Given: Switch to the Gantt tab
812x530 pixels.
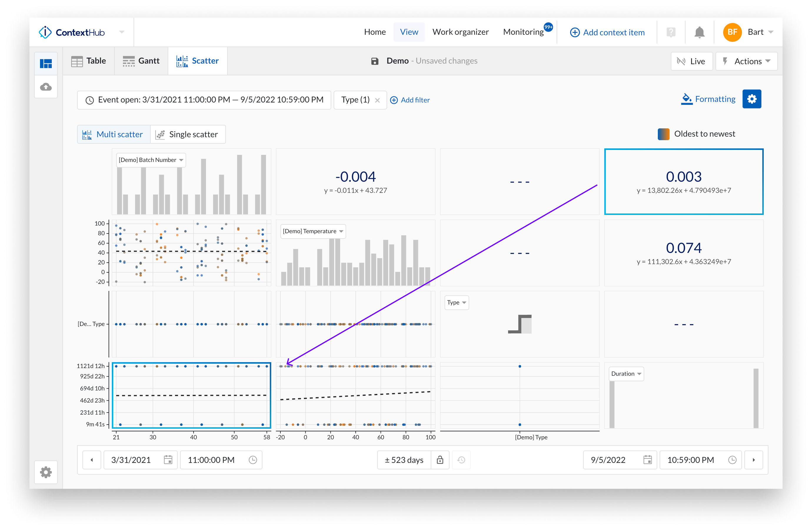Looking at the screenshot, I should tap(141, 60).
